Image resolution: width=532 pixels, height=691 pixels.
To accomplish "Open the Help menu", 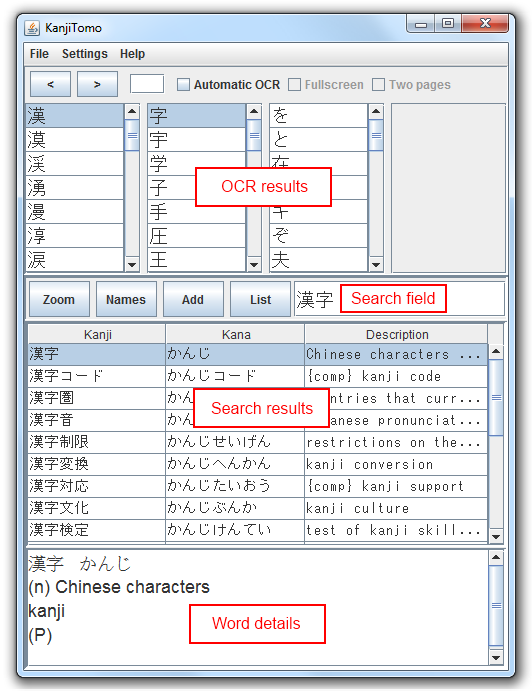I will 132,54.
